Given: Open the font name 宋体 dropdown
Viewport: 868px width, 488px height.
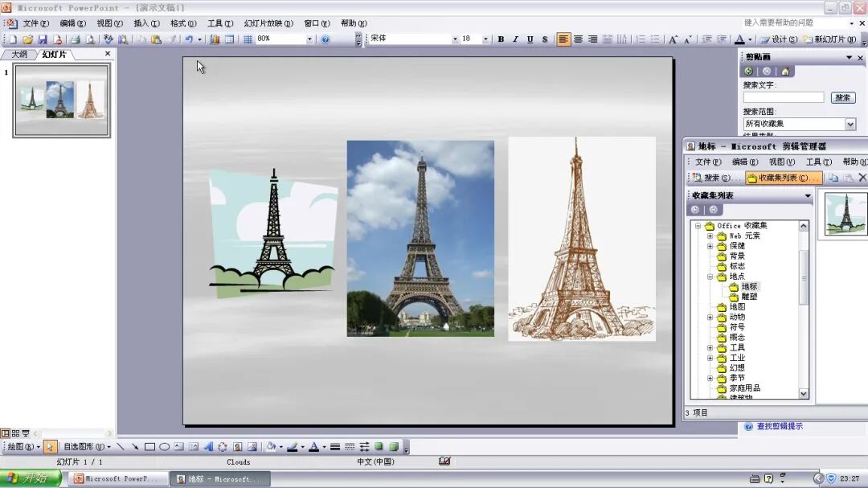Looking at the screenshot, I should [454, 39].
